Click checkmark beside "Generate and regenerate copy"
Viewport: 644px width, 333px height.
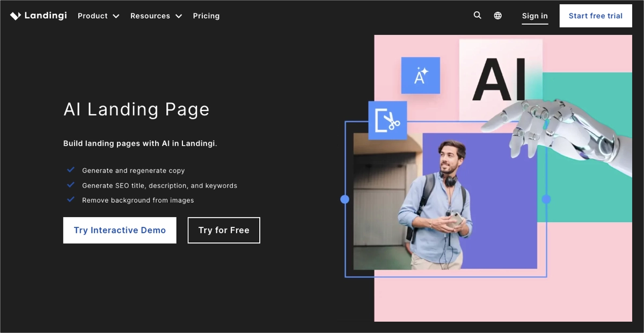click(x=71, y=169)
